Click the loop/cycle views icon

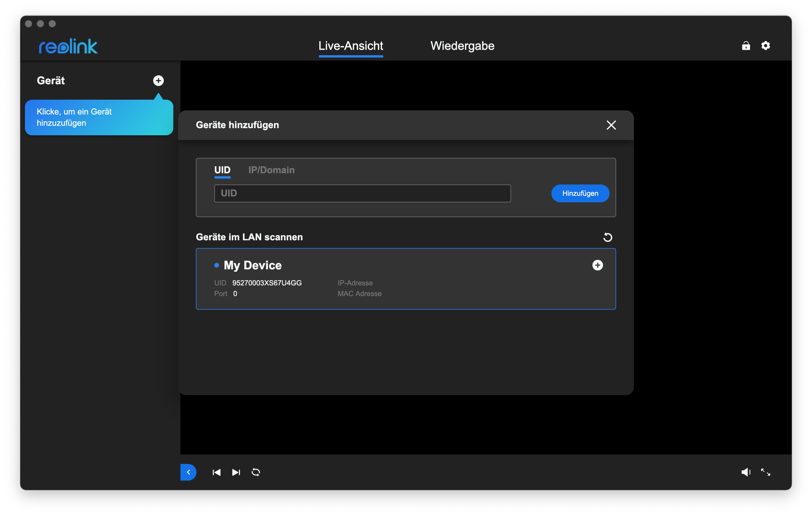256,472
